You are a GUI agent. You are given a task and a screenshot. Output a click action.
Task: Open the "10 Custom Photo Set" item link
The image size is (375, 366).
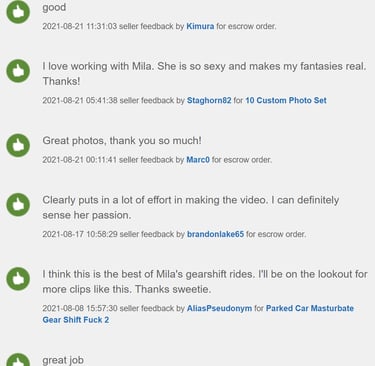[286, 100]
